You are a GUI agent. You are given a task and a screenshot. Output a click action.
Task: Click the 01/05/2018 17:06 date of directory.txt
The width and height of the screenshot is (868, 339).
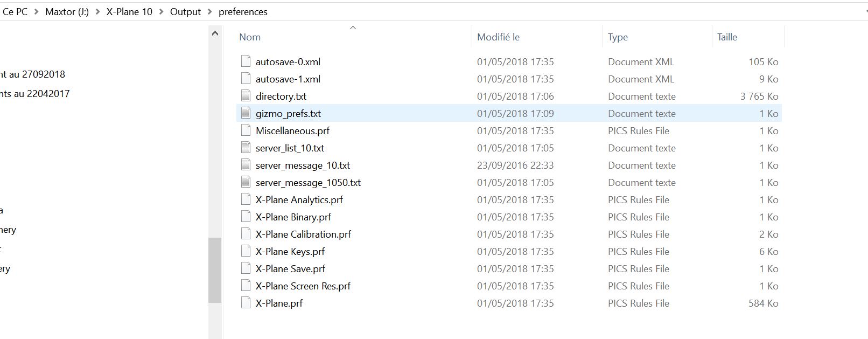[x=515, y=96]
